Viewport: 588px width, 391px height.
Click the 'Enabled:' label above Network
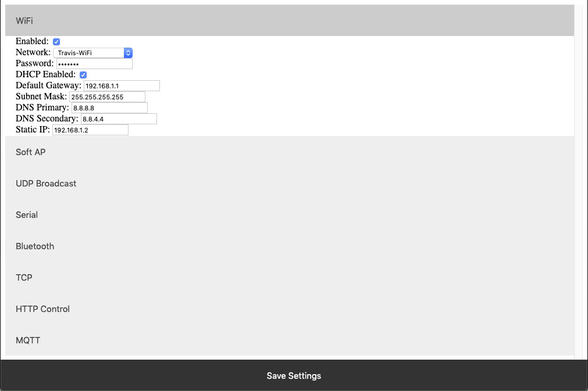click(32, 41)
